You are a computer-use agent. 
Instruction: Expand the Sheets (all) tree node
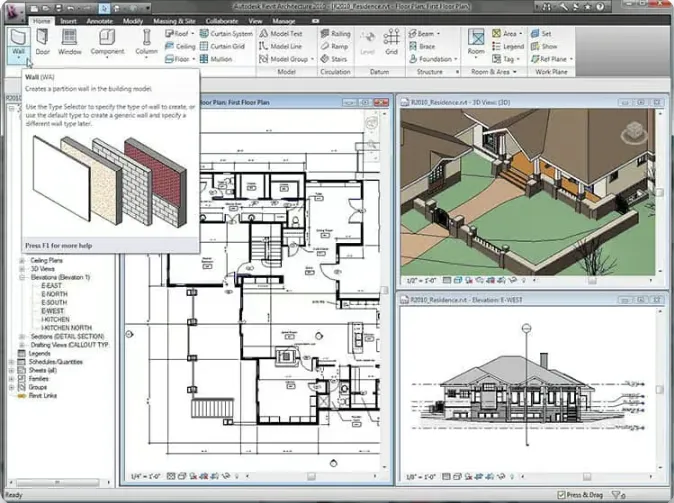(12, 371)
